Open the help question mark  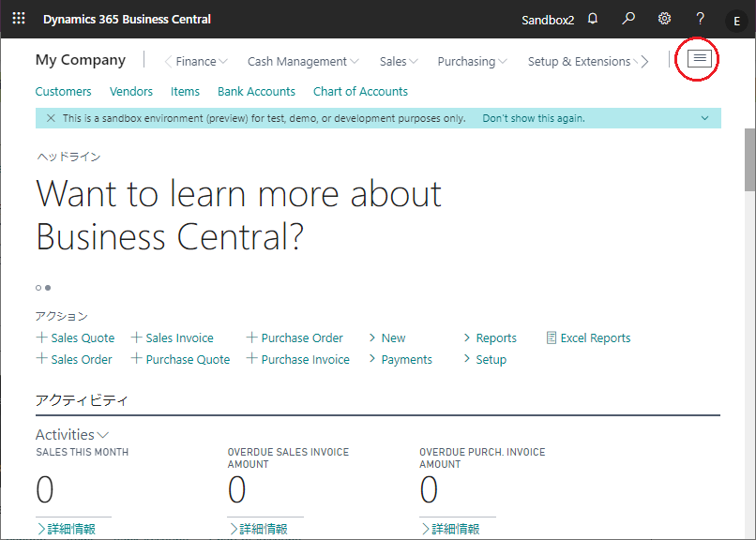[700, 19]
